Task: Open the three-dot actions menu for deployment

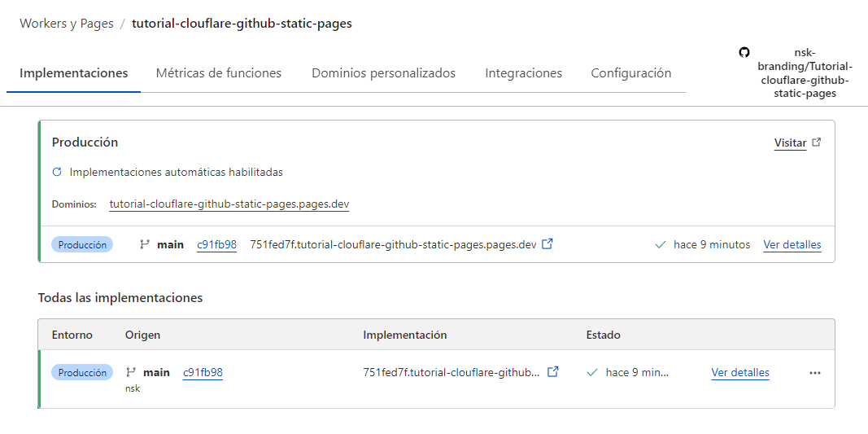Action: click(x=815, y=373)
